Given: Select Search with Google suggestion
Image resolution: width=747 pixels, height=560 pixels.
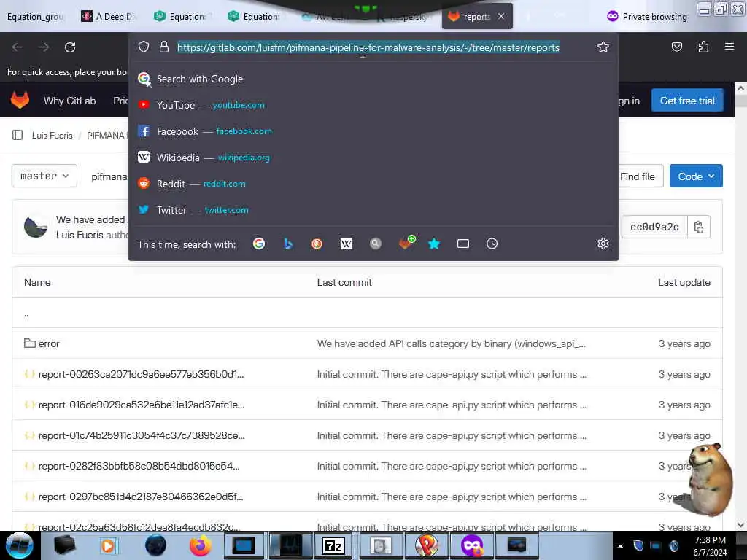Looking at the screenshot, I should click(x=373, y=79).
